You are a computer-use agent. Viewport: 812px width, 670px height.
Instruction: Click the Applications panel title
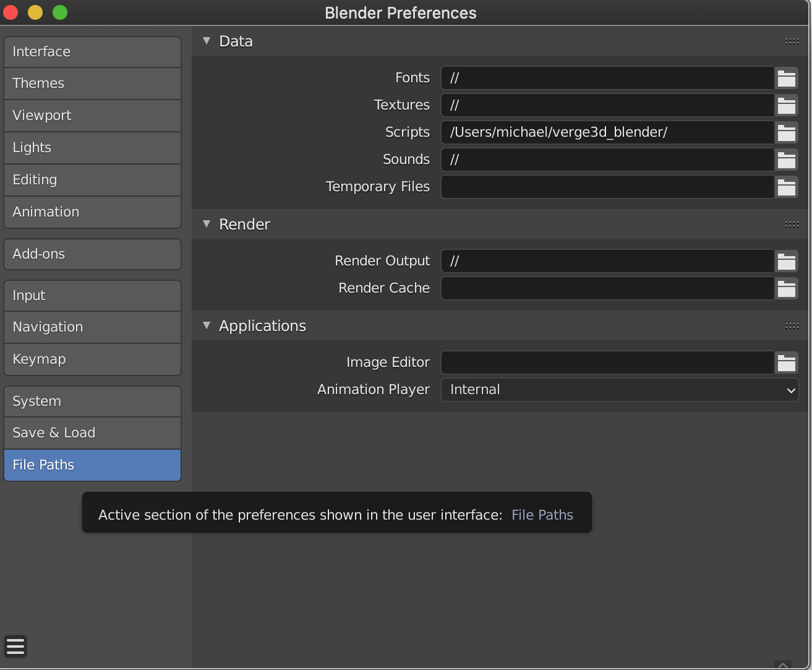[262, 326]
